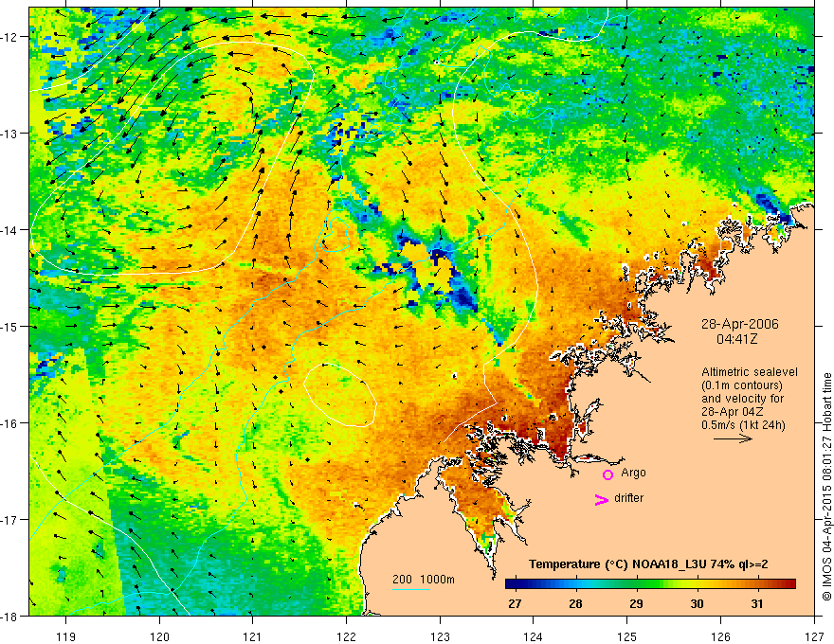Click longitude axis label 121
The height and width of the screenshot is (644, 834).
pos(253,636)
